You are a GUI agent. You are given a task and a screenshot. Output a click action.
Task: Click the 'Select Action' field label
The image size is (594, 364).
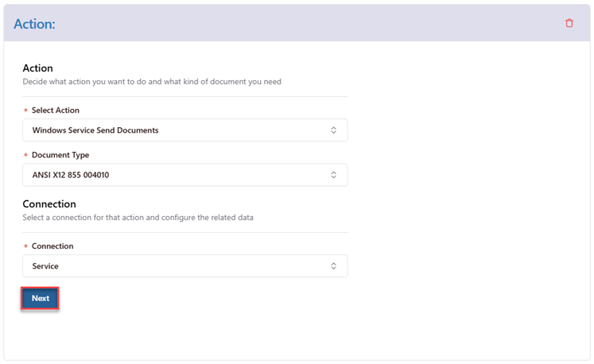click(x=56, y=110)
